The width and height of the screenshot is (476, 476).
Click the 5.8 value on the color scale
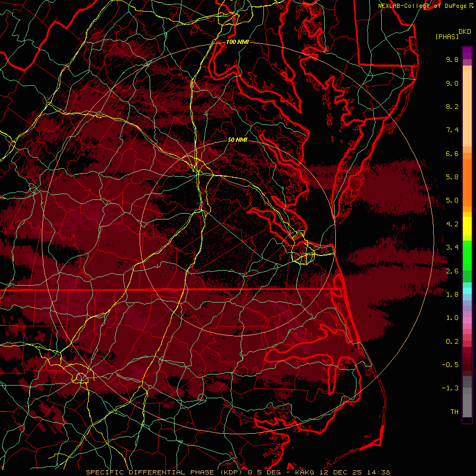[x=452, y=177]
